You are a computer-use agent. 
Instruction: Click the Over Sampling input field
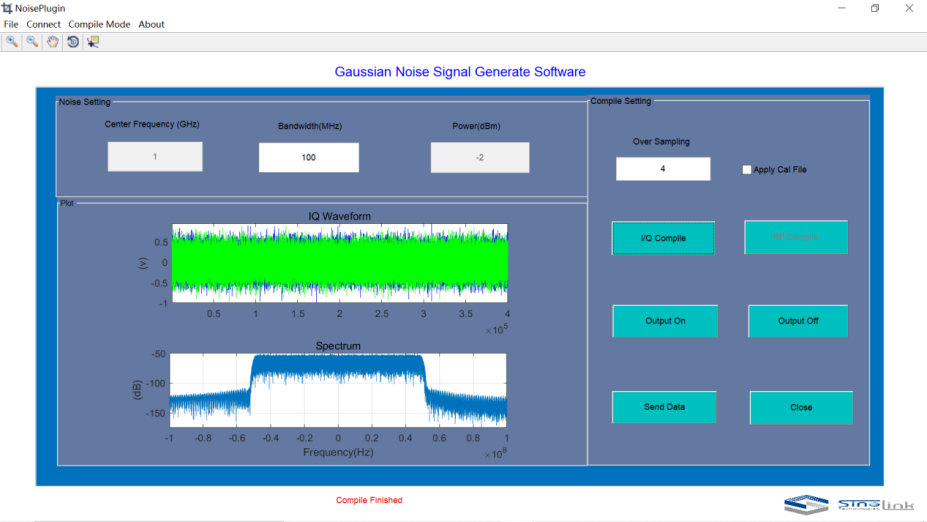point(663,169)
